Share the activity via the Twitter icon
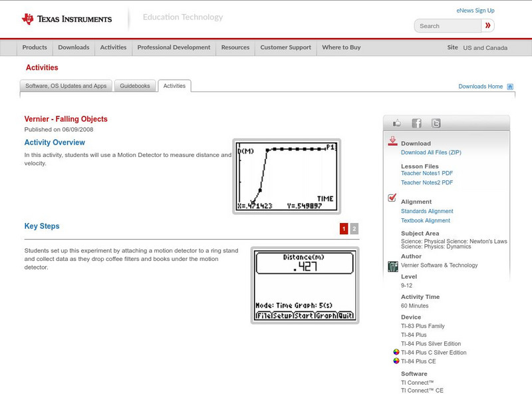The width and height of the screenshot is (532, 394). [x=436, y=123]
